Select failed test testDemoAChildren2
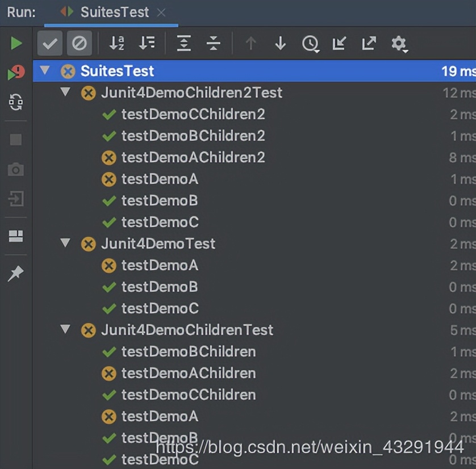Image resolution: width=476 pixels, height=469 pixels. (x=193, y=157)
